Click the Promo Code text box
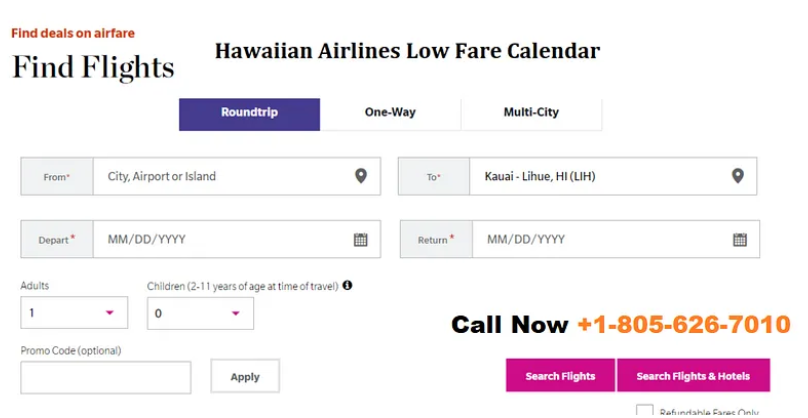This screenshot has height=418, width=808. [106, 377]
